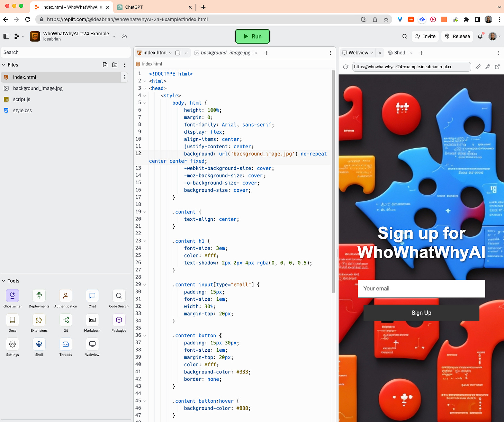Close the Shell pane tab

[411, 53]
